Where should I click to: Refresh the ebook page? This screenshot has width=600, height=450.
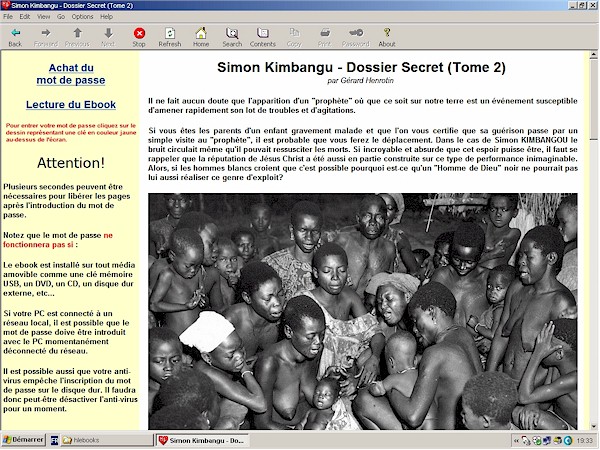click(x=170, y=37)
